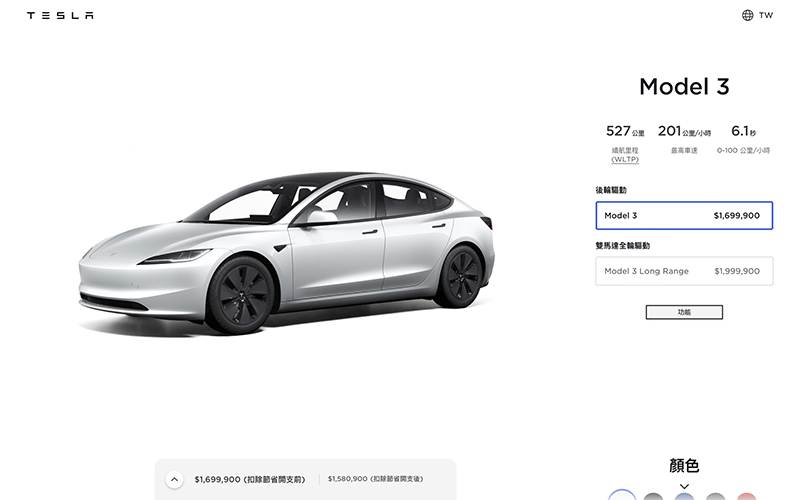The width and height of the screenshot is (800, 500).
Task: Click the 顏色 color section heading
Action: (x=684, y=465)
